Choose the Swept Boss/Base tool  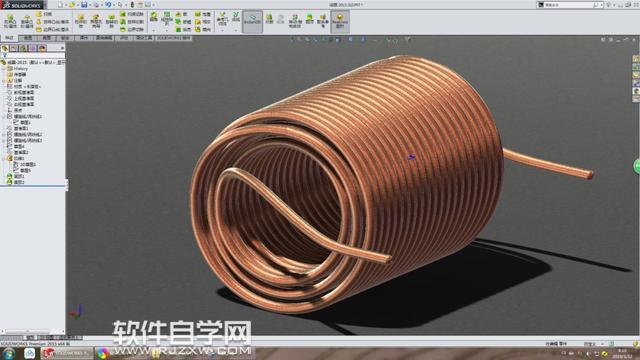pyautogui.click(x=44, y=14)
